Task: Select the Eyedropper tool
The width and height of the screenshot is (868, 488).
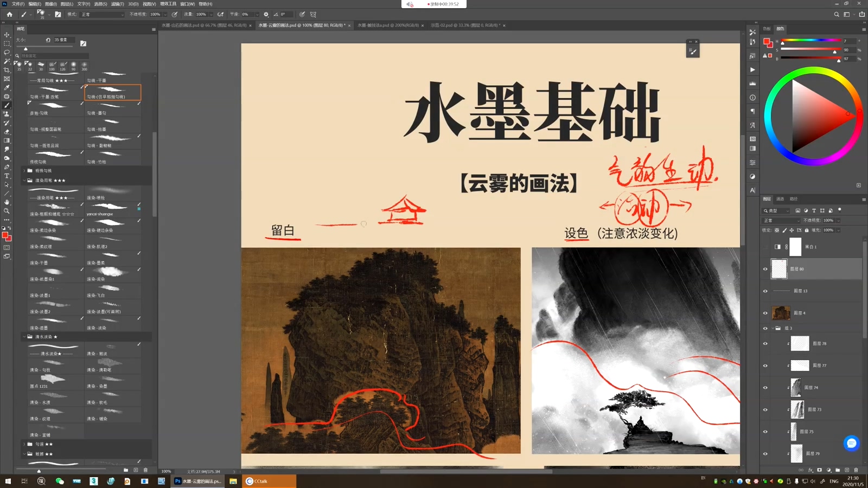Action: (x=7, y=87)
